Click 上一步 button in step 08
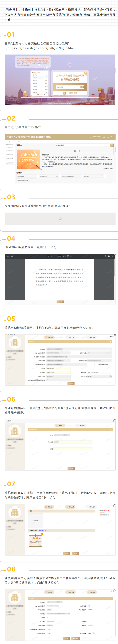The image size is (118, 644). pos(66,638)
